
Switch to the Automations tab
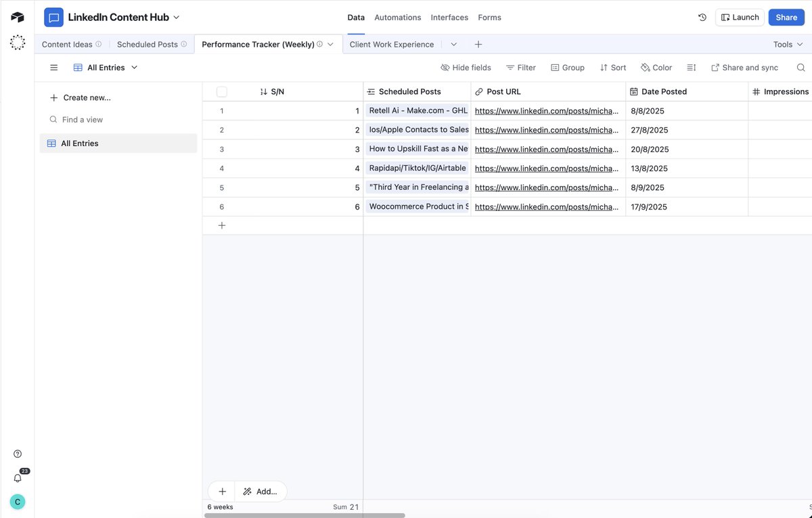tap(398, 18)
